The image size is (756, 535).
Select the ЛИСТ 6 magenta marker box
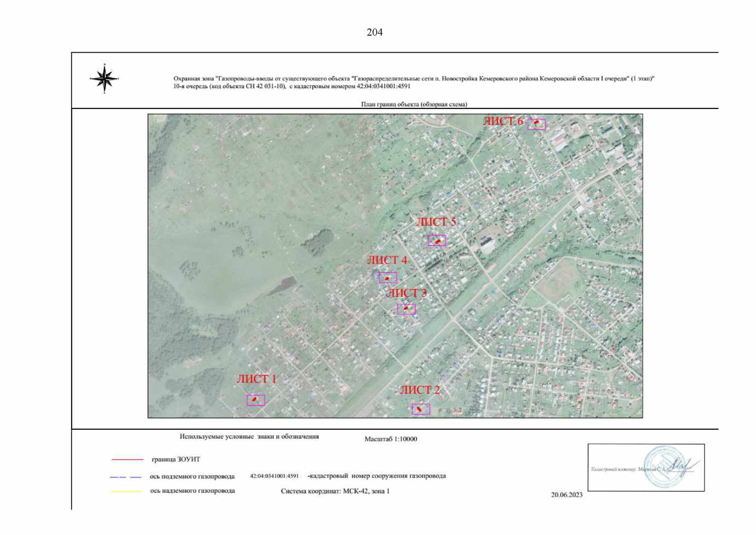tap(536, 124)
